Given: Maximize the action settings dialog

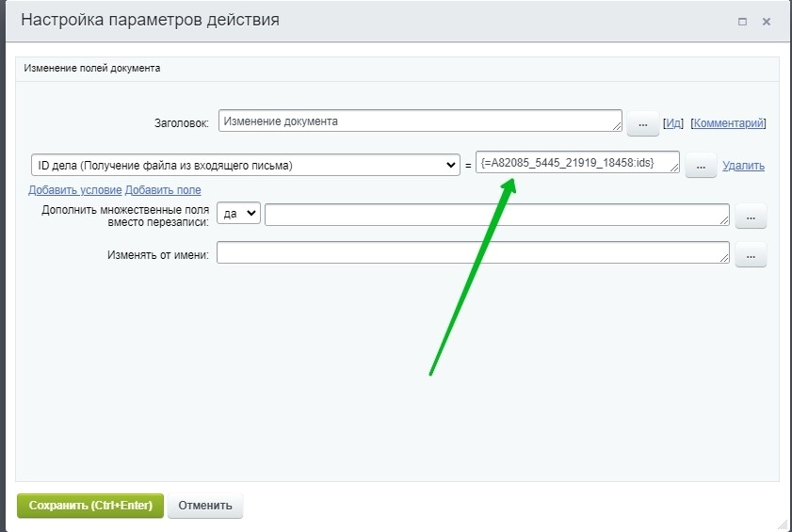Looking at the screenshot, I should pos(743,21).
